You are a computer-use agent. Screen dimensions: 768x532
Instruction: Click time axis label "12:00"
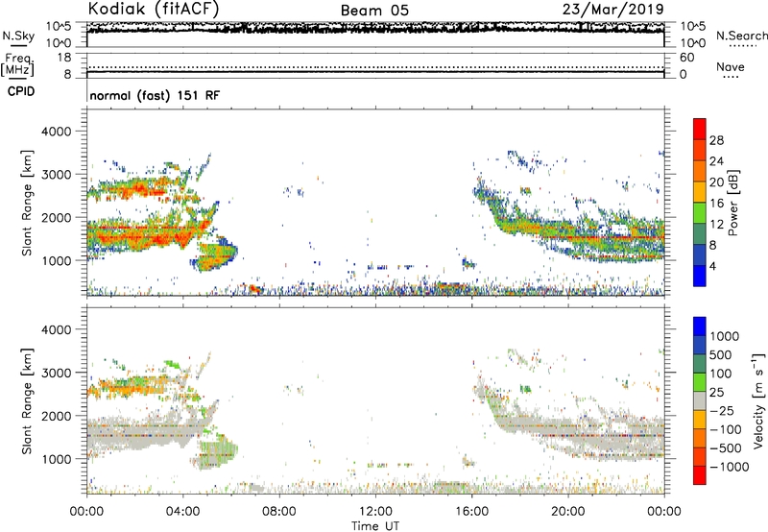(375, 512)
